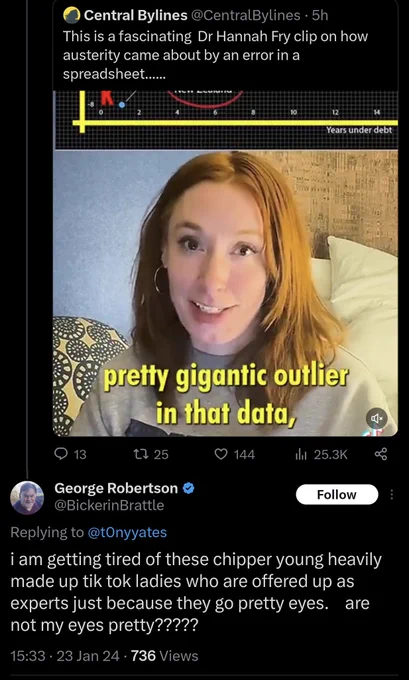Share the Central Bylines tweet
This screenshot has height=680, width=409.
(x=380, y=454)
